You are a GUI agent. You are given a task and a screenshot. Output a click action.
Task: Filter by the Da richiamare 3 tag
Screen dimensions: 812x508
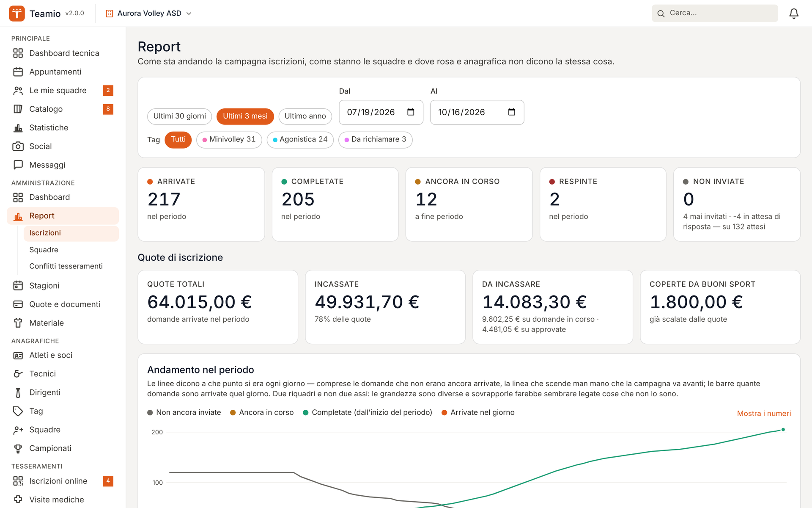tap(375, 140)
